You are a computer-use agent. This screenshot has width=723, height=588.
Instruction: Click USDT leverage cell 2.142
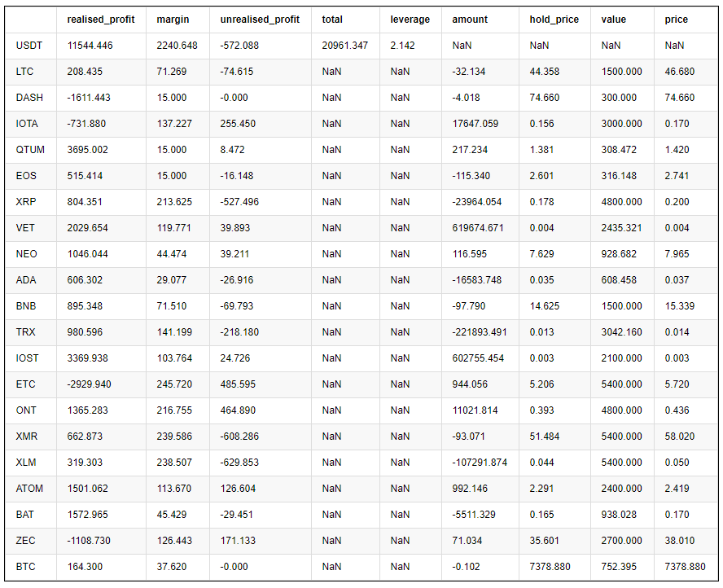click(402, 46)
